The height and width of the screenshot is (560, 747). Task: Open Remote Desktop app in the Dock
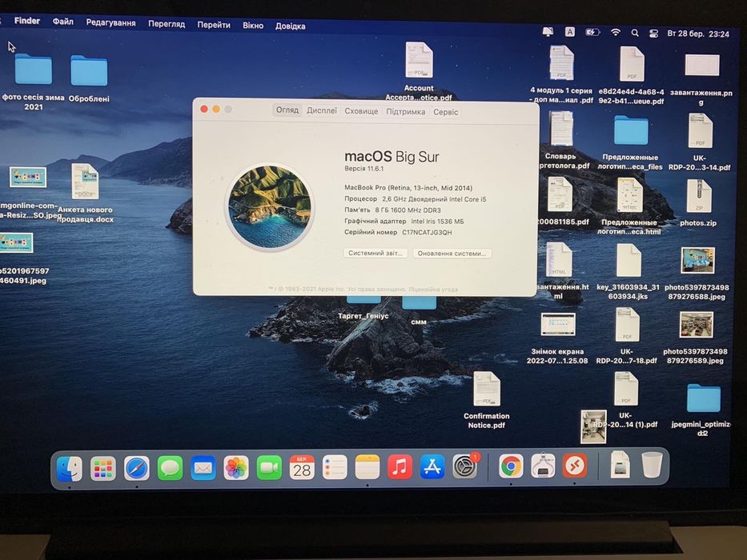pyautogui.click(x=575, y=466)
